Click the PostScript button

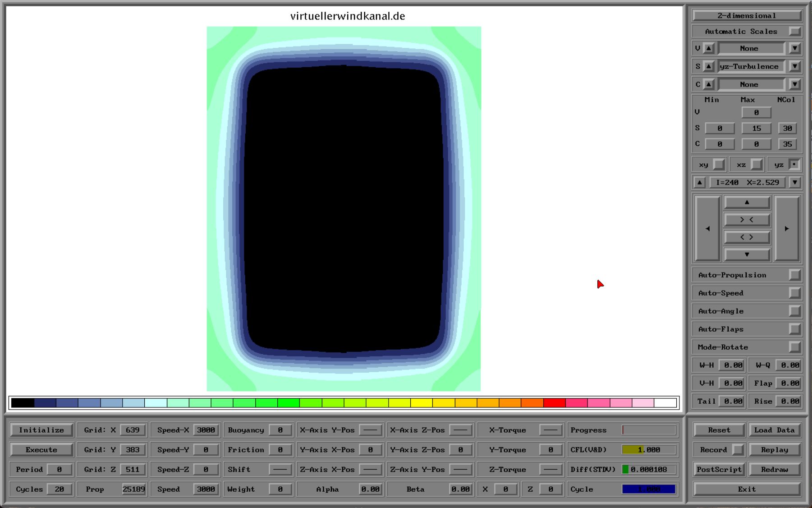719,469
